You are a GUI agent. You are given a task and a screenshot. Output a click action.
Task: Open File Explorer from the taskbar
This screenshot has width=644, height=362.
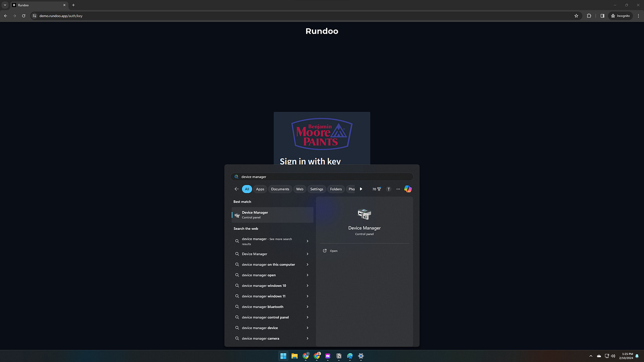(x=295, y=356)
